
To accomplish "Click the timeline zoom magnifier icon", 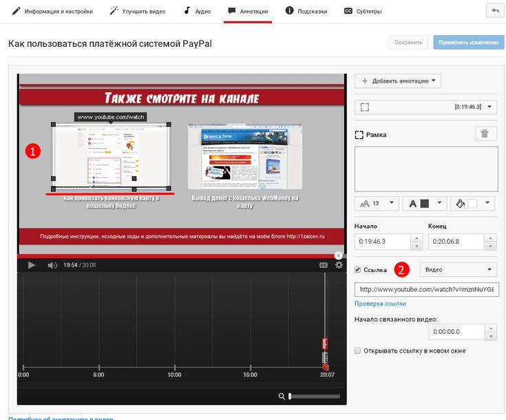I will (282, 396).
